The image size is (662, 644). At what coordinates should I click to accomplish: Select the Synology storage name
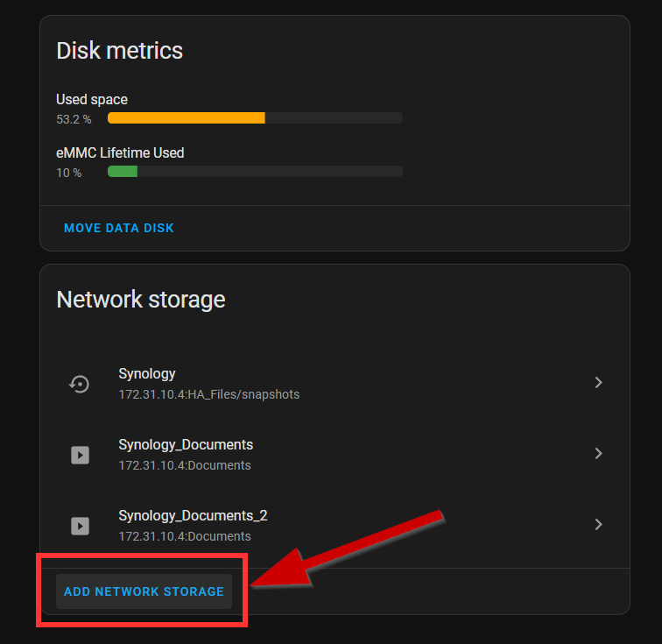[x=147, y=374]
